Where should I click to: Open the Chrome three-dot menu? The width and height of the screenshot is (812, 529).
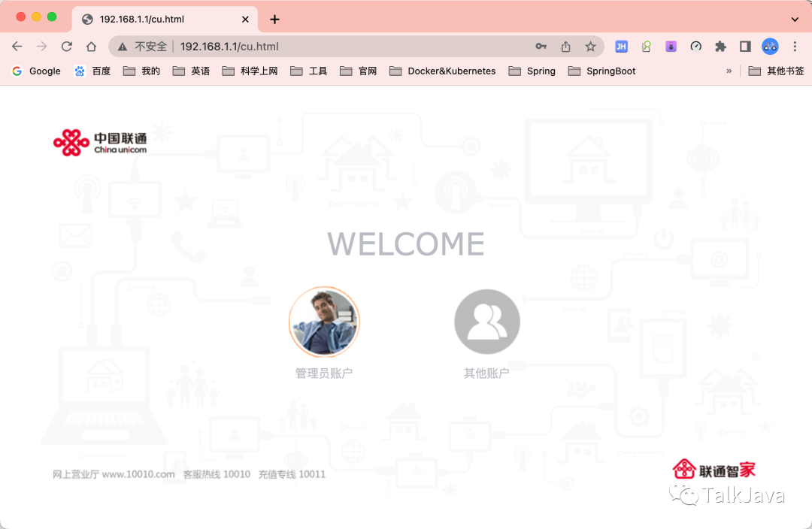(795, 47)
